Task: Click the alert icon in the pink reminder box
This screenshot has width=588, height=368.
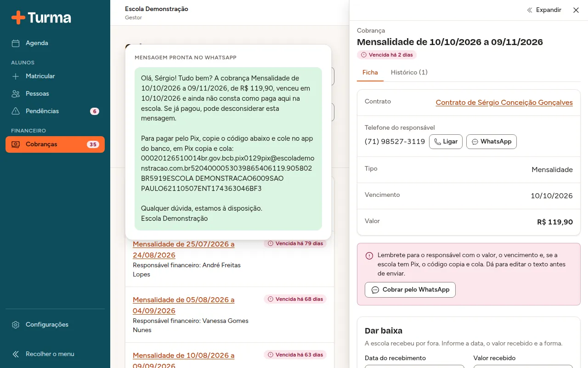Action: [x=369, y=256]
